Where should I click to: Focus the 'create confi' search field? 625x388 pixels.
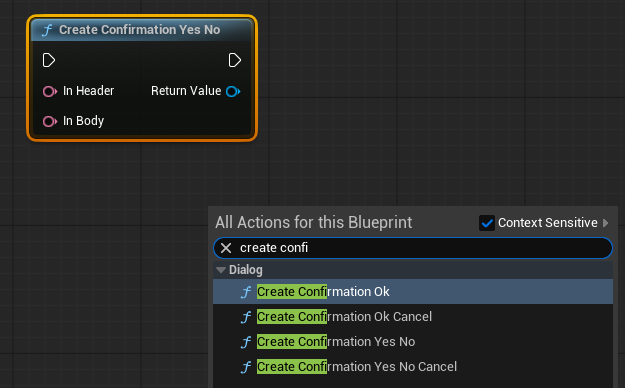click(x=413, y=248)
